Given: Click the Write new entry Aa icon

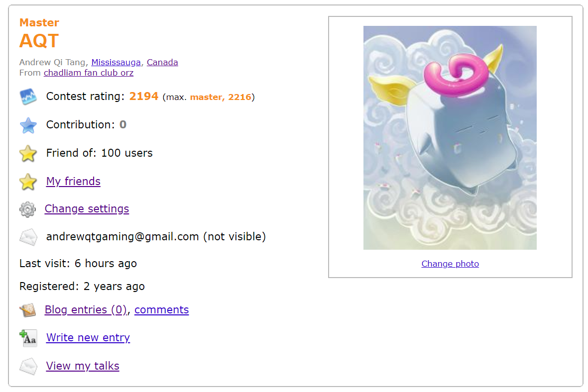Looking at the screenshot, I should 28,338.
